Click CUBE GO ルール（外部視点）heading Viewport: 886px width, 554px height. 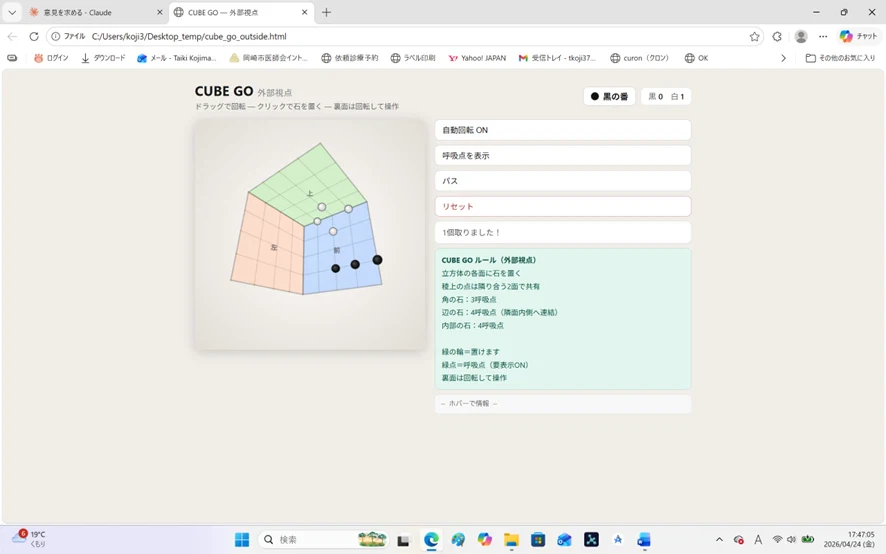[489, 260]
